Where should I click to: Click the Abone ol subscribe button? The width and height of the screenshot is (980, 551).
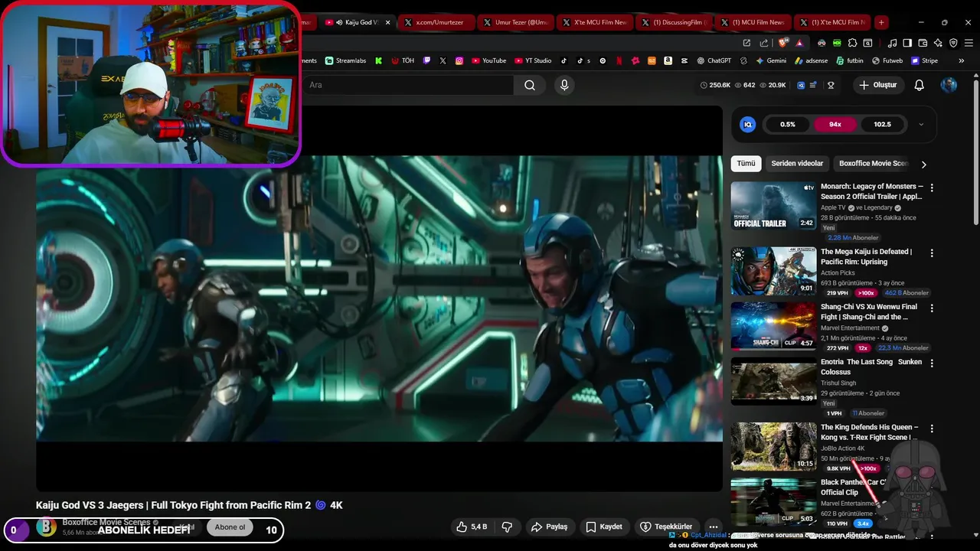click(x=230, y=527)
